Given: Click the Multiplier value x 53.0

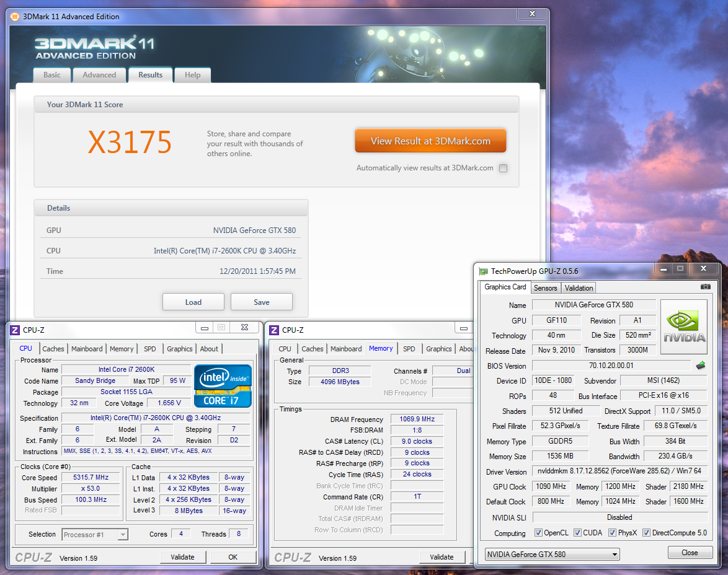Looking at the screenshot, I should coord(91,488).
